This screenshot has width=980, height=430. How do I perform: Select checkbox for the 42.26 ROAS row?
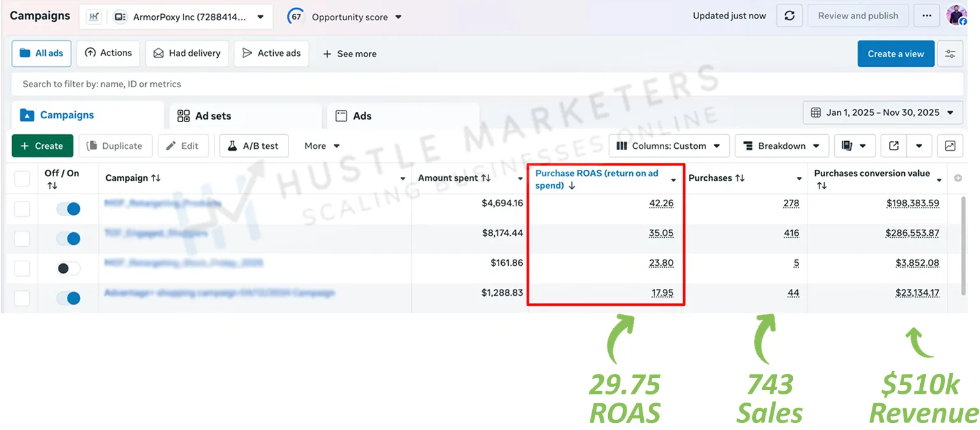(22, 209)
